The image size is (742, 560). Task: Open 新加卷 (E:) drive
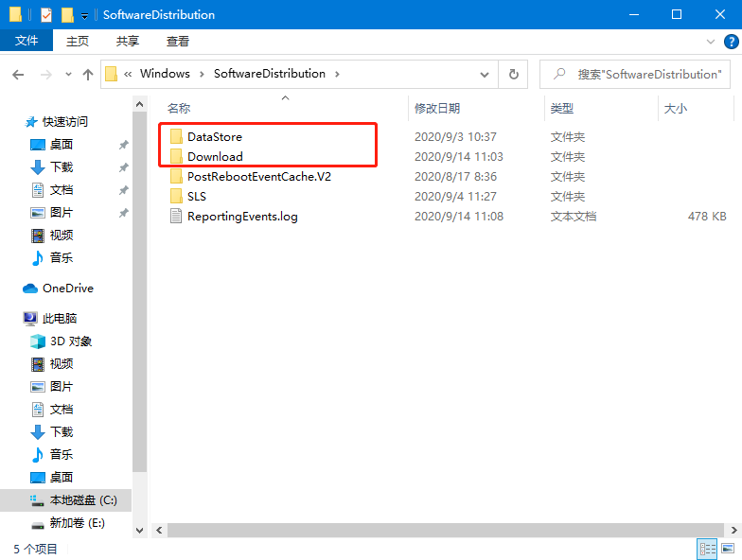click(77, 522)
